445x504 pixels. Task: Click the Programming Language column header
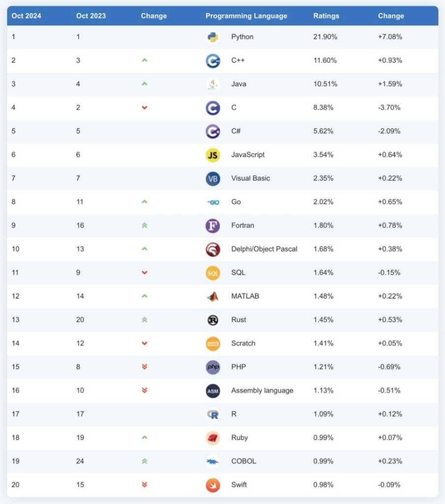click(x=246, y=16)
